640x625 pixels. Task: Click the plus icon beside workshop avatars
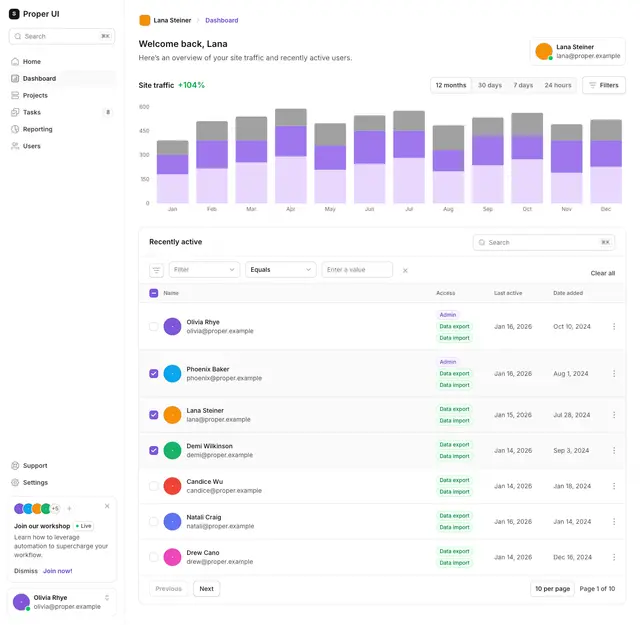pos(69,509)
